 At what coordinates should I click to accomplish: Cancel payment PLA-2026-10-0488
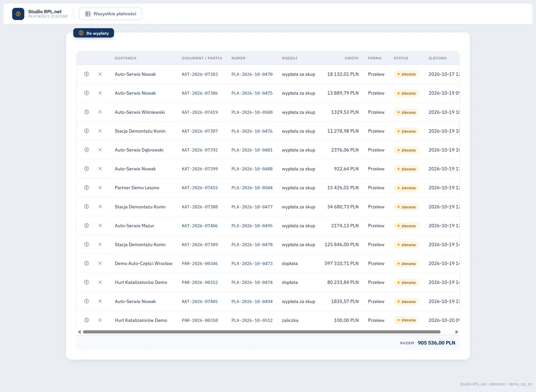100,169
